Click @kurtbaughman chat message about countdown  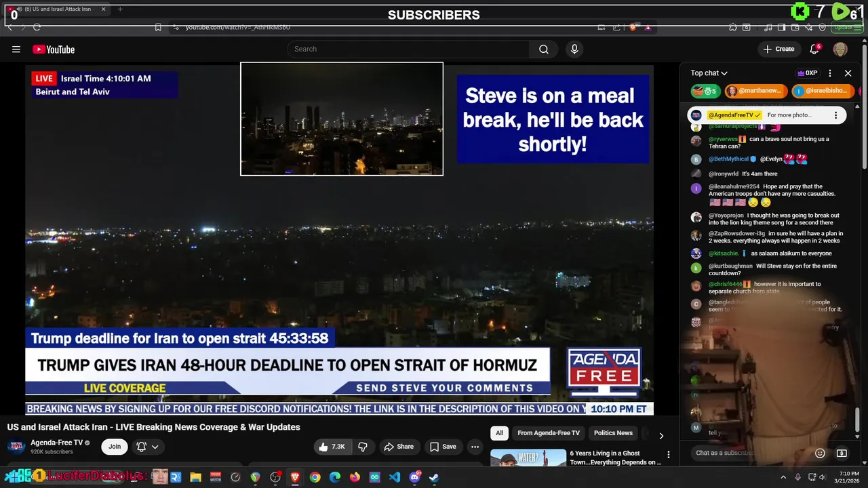[772, 270]
